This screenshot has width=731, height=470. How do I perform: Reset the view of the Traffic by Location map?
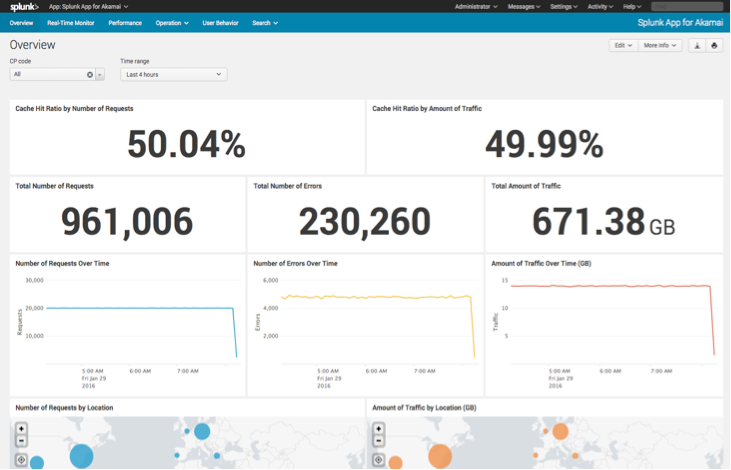point(379,460)
